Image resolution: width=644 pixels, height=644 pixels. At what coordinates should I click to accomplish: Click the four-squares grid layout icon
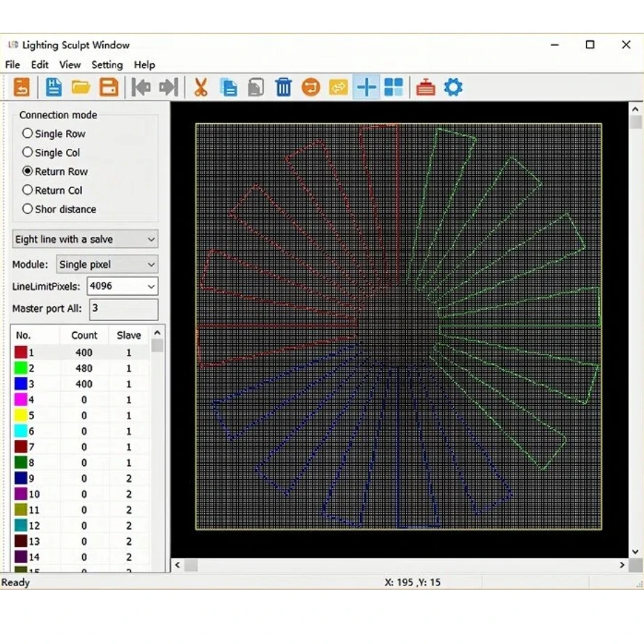tap(393, 88)
